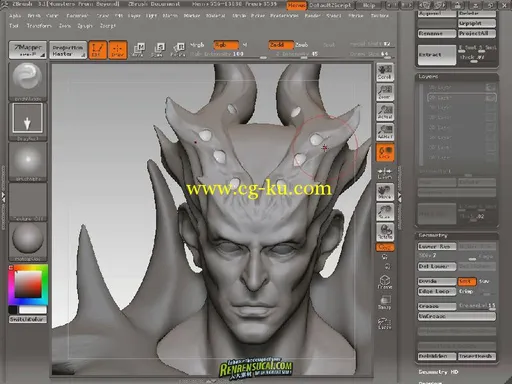512x384 pixels.
Task: Select the Scale view icon in right shelf
Action: pos(385,212)
